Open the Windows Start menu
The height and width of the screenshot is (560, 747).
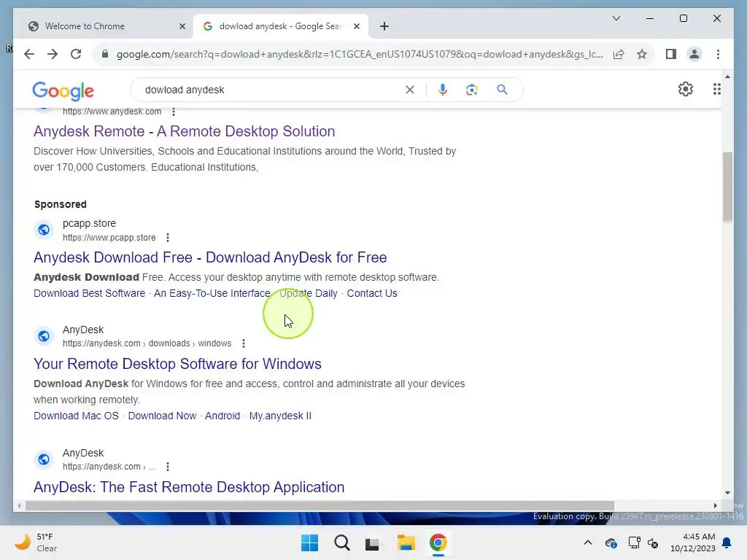[309, 542]
